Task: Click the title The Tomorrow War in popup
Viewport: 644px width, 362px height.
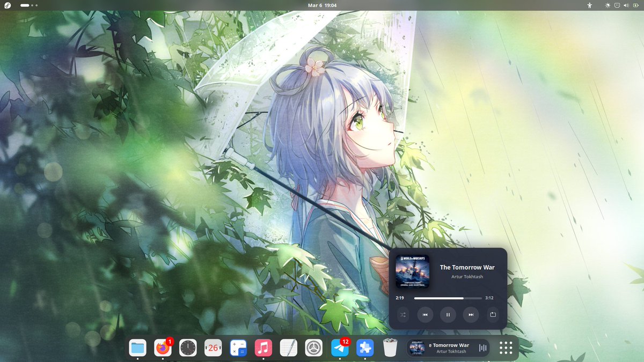Action: pos(467,267)
